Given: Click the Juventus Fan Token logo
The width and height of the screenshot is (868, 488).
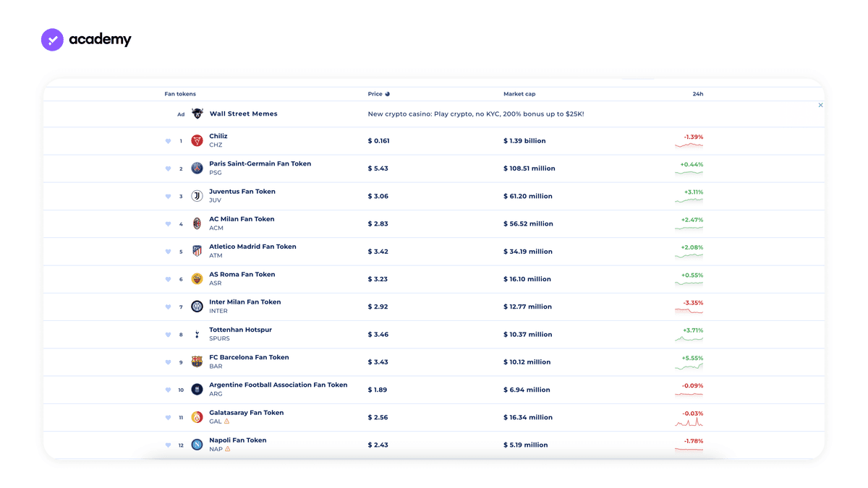Looking at the screenshot, I should click(x=197, y=196).
